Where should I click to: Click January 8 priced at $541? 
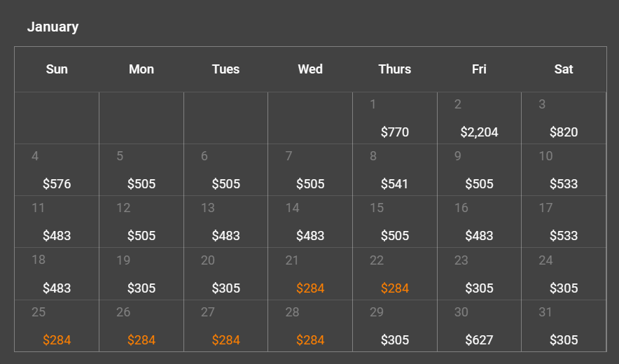pos(395,171)
